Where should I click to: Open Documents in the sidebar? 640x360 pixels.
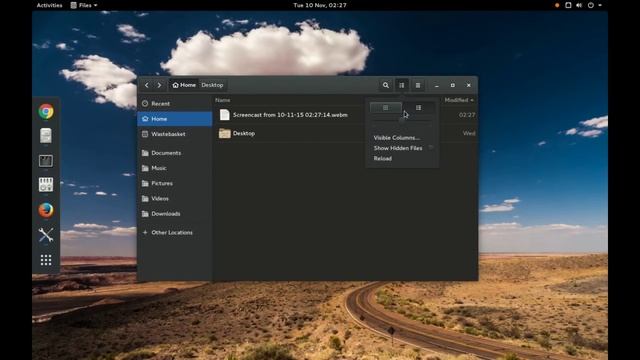pos(175,153)
